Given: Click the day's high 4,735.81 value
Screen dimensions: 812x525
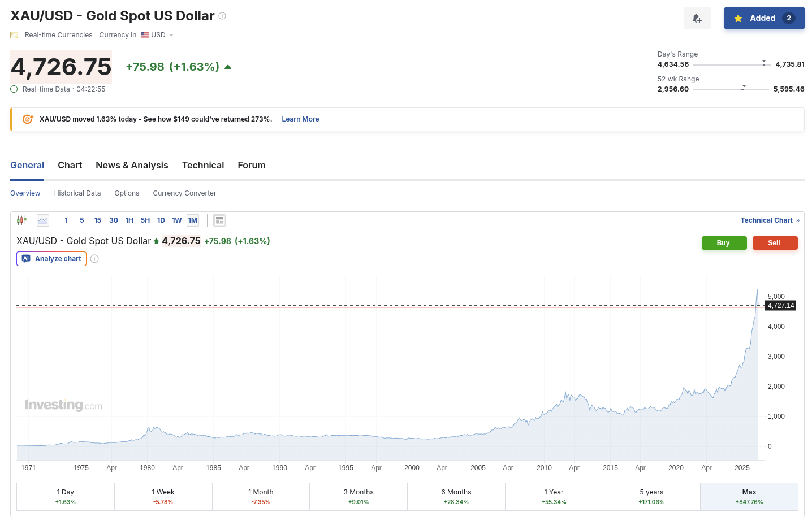Looking at the screenshot, I should coord(790,64).
